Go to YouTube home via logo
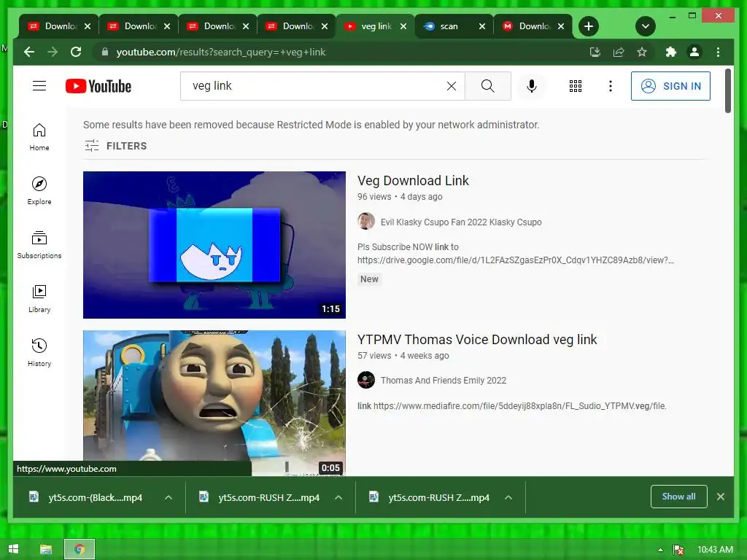The height and width of the screenshot is (560, 747). (98, 86)
